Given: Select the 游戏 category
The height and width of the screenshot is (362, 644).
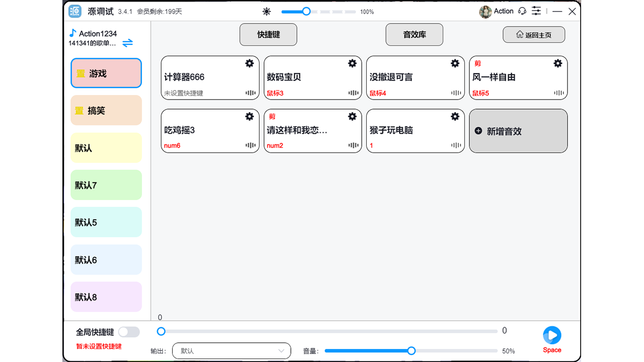Looking at the screenshot, I should click(x=106, y=73).
